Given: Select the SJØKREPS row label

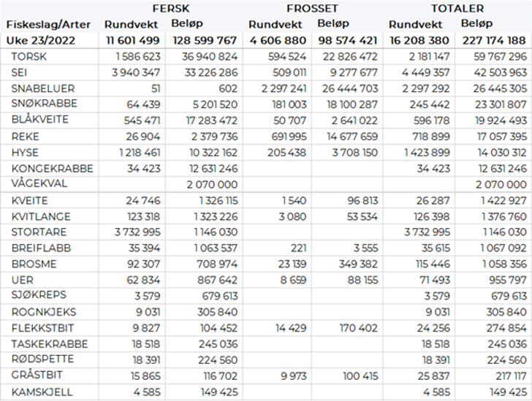Looking at the screenshot, I should click(x=39, y=295).
